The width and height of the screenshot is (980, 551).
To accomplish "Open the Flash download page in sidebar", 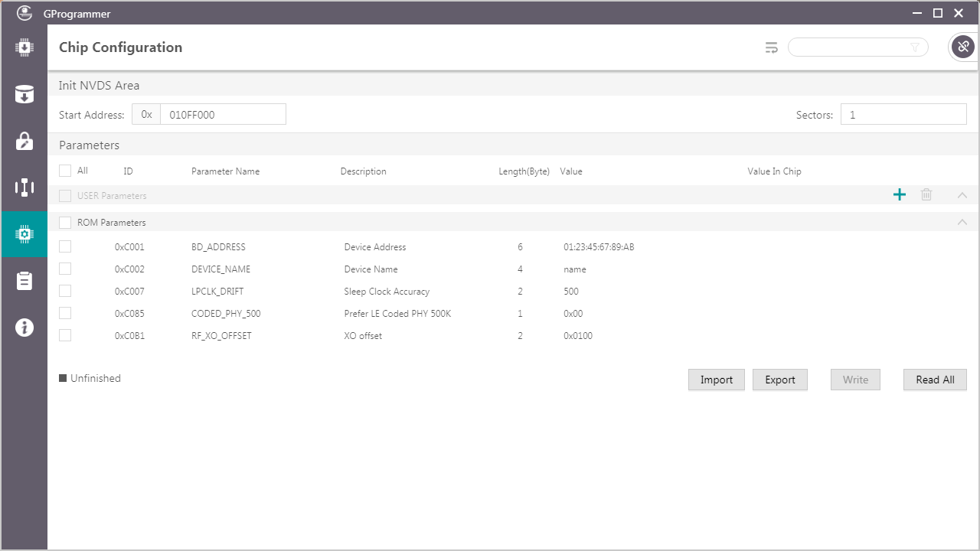I will pos(24,94).
